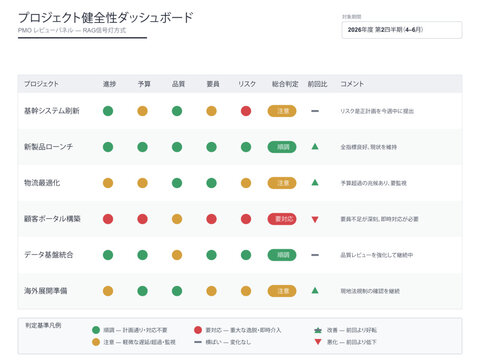The width and height of the screenshot is (480, 360).
Task: Click the プロジェクト column header
Action: click(41, 84)
